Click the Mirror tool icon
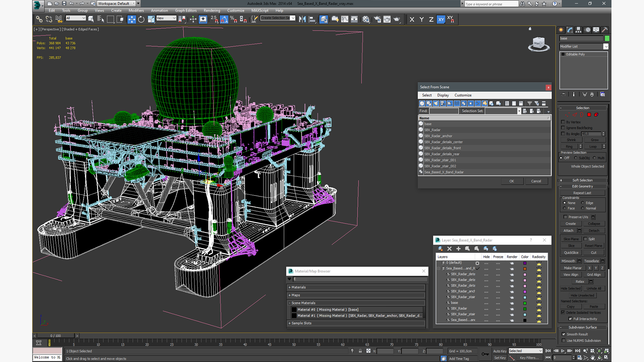The height and width of the screenshot is (362, 644). 302,19
